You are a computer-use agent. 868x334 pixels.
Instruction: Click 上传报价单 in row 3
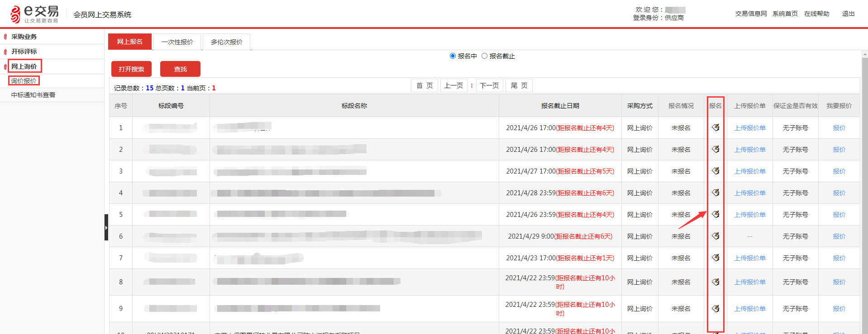tap(750, 171)
